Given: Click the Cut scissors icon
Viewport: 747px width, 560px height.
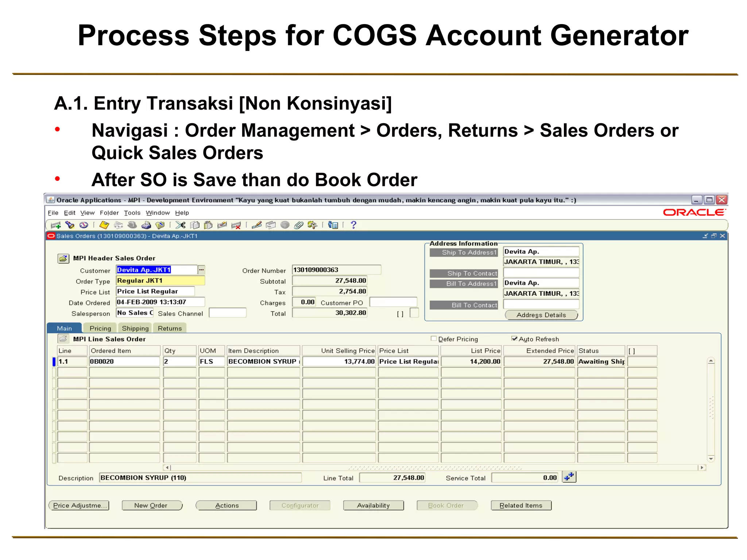Looking at the screenshot, I should click(181, 225).
